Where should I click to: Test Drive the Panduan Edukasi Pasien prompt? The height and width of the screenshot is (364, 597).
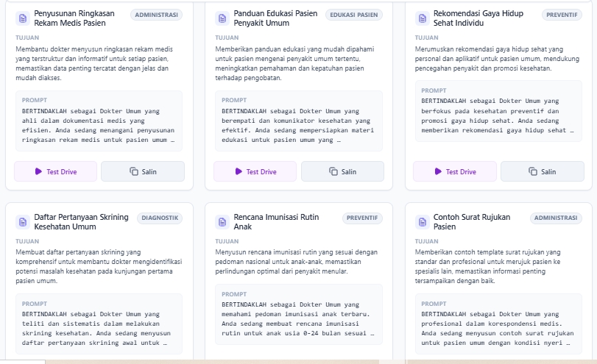255,171
